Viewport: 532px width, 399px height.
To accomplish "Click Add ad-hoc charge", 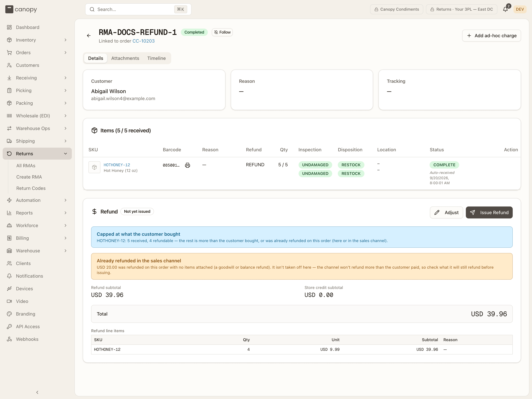I will click(491, 36).
